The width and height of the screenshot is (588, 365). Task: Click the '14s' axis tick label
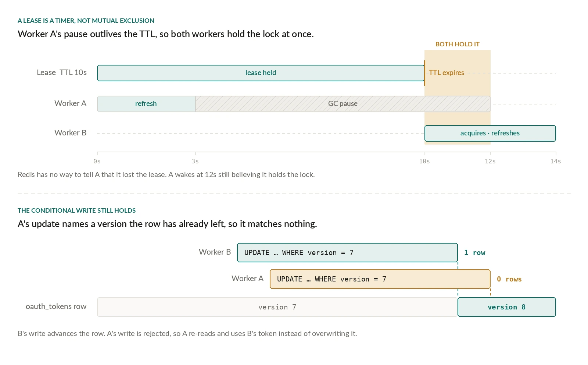tap(556, 161)
